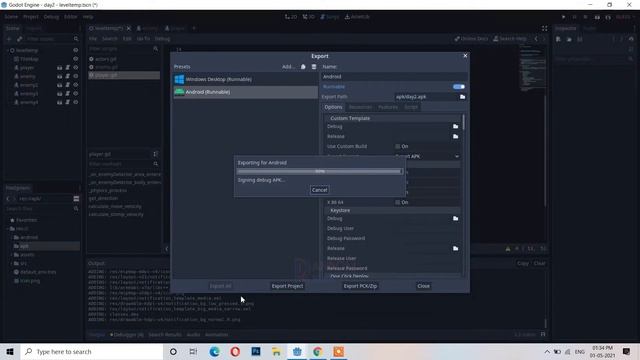Open Microsoft Edge from the taskbar
This screenshot has height=360, width=640.
[x=214, y=351]
